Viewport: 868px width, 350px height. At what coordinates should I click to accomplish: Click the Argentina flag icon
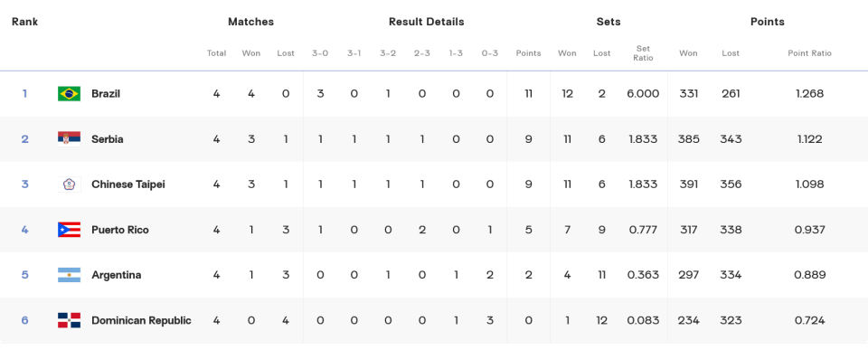pos(69,275)
